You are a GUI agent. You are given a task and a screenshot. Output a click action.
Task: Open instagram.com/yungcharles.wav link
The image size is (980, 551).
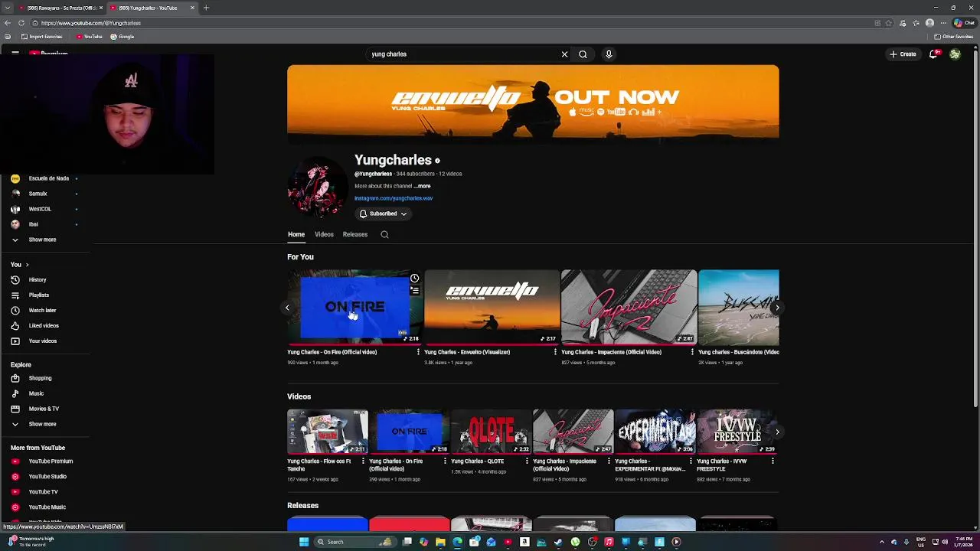pos(394,198)
